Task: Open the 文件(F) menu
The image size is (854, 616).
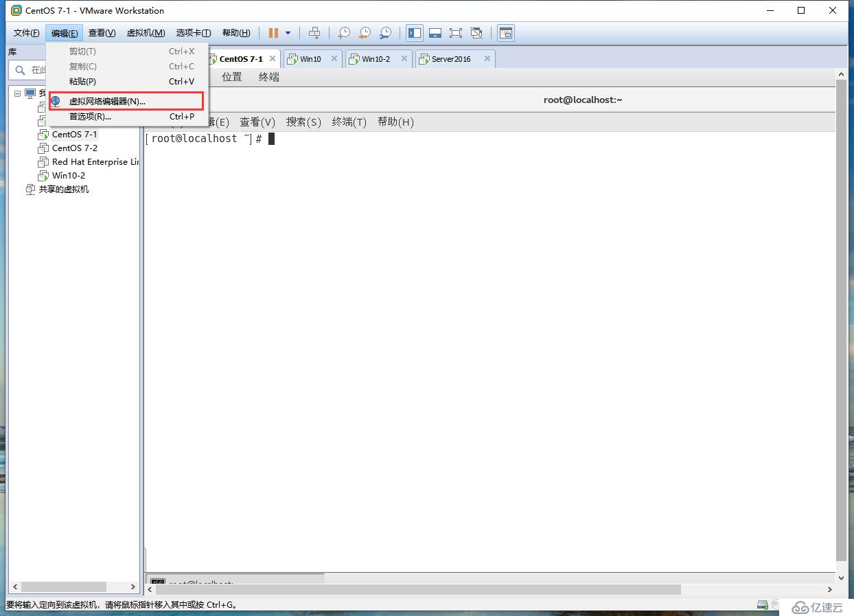Action: tap(27, 33)
